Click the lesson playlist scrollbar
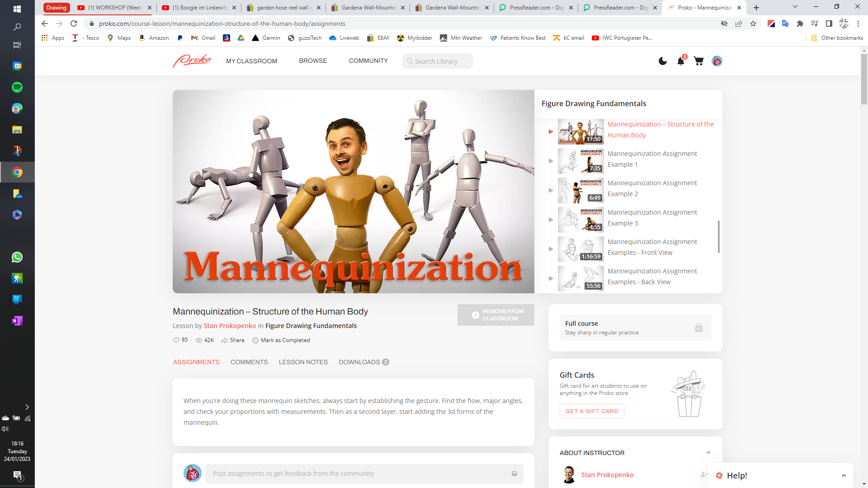Screen dimensions: 868x488 click(719, 236)
